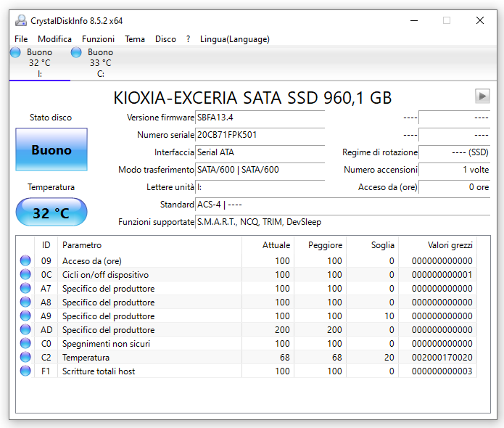Click the SATA/600 transfer mode field
This screenshot has height=428, width=504.
[260, 170]
